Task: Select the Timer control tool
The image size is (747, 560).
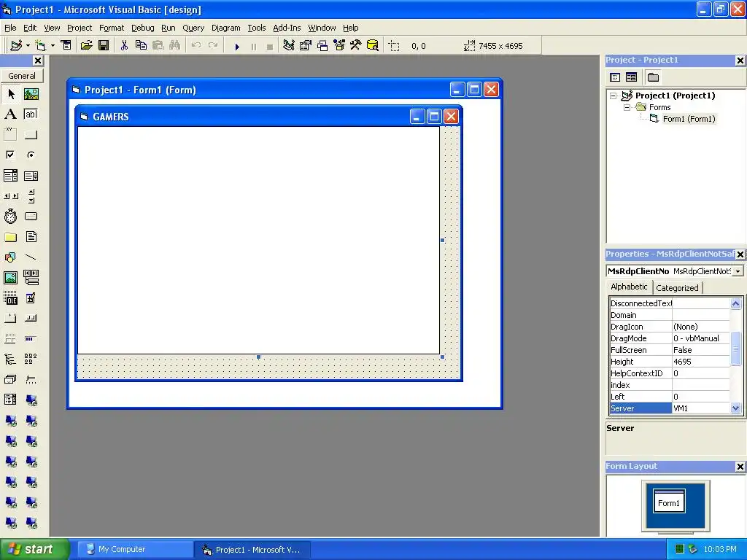Action: tap(10, 216)
